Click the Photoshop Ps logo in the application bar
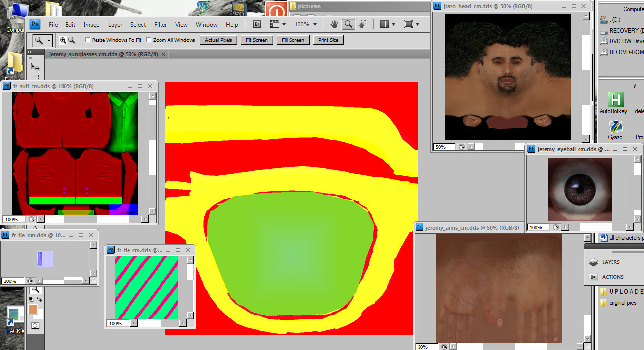 35,24
